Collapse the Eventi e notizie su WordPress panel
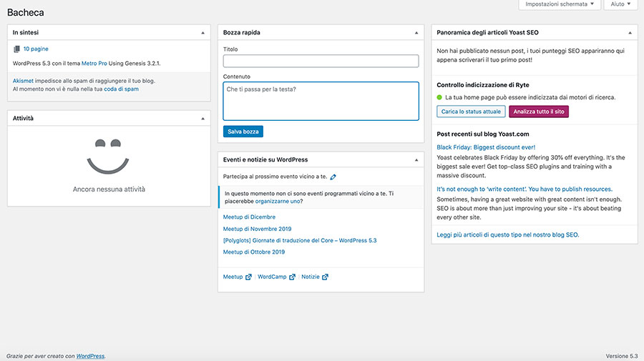Image resolution: width=644 pixels, height=361 pixels. click(416, 159)
